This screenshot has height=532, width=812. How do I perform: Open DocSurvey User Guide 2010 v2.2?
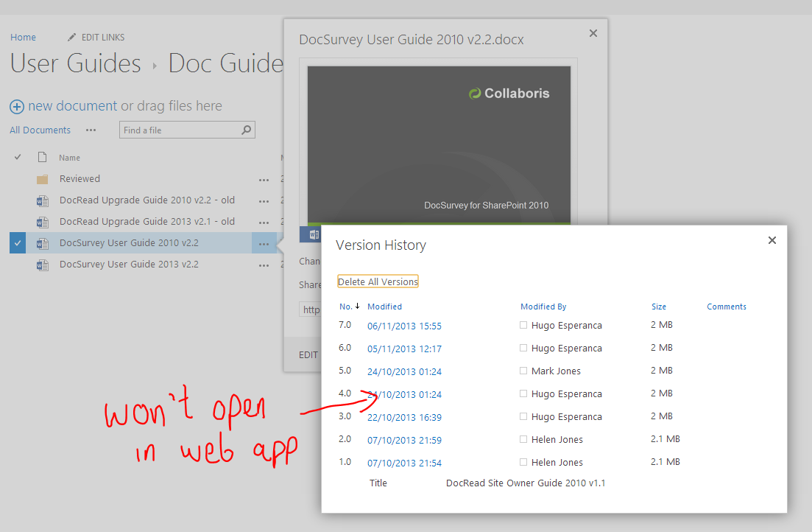[129, 242]
